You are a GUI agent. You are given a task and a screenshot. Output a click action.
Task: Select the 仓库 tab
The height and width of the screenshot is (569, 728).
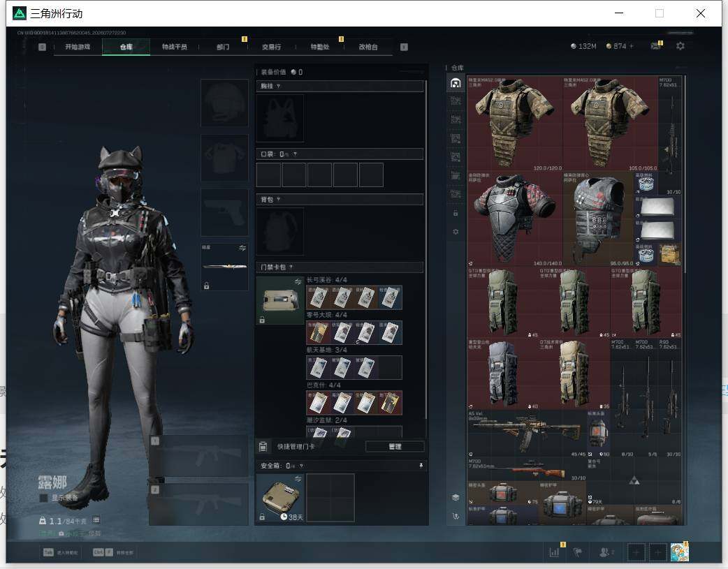(x=126, y=47)
